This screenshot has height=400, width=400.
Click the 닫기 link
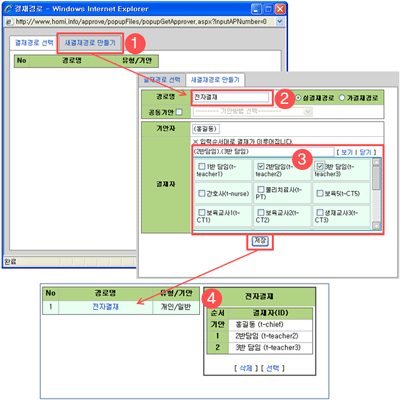point(365,152)
